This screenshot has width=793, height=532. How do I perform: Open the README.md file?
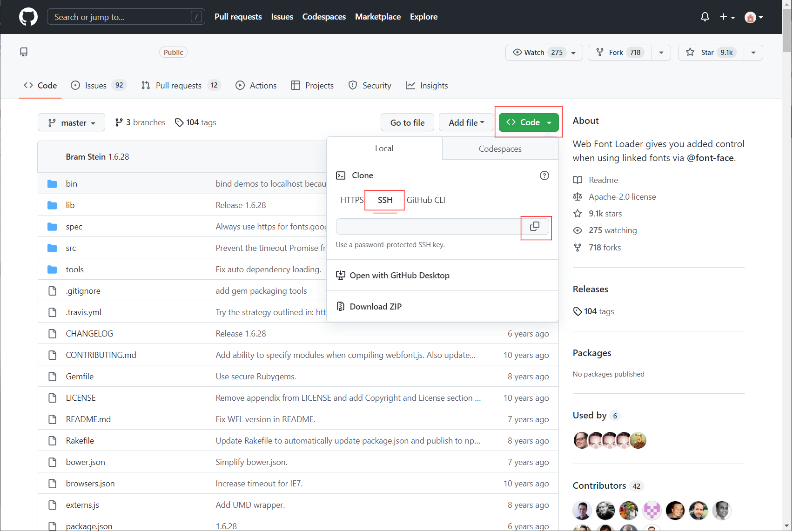click(88, 419)
